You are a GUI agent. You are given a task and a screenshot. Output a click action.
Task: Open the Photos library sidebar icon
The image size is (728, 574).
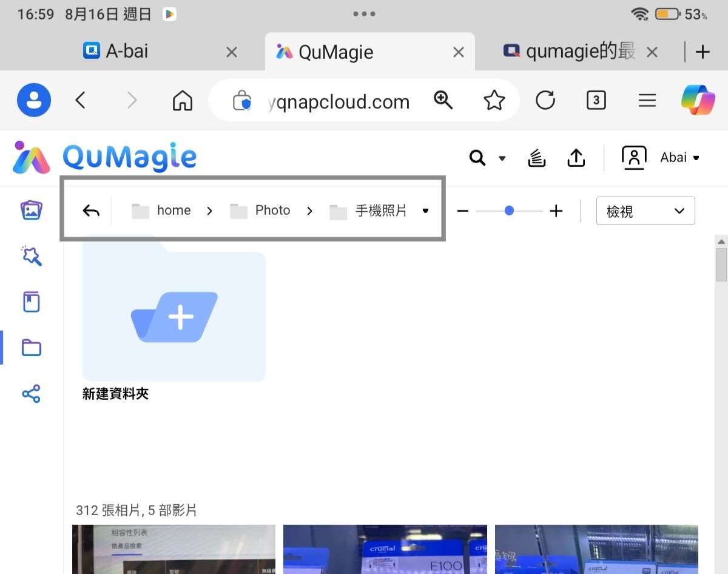(31, 211)
